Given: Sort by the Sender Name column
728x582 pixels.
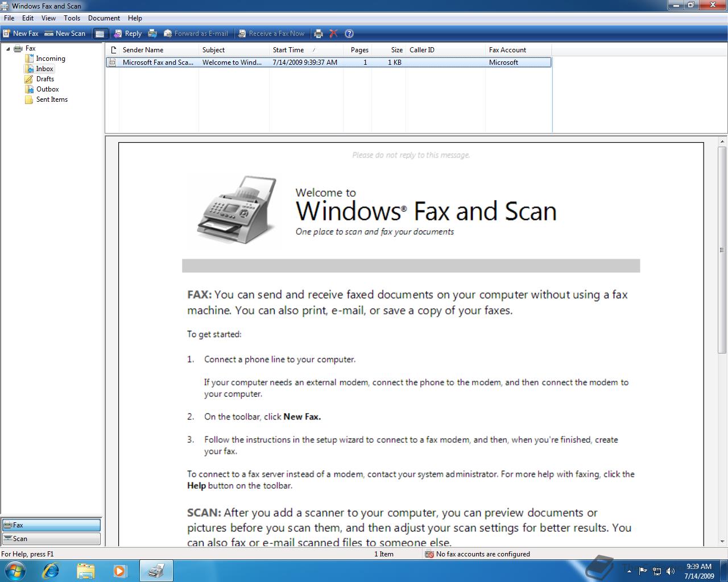Looking at the screenshot, I should tap(159, 50).
